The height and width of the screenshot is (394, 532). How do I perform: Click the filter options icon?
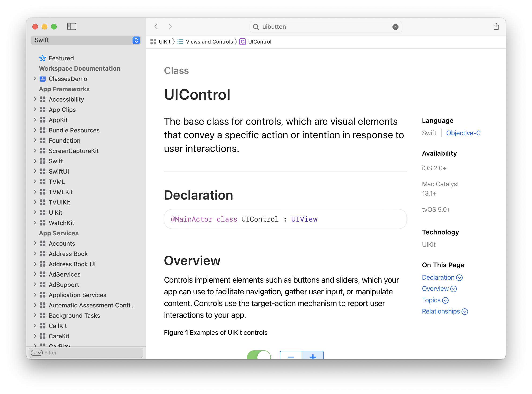pyautogui.click(x=37, y=353)
